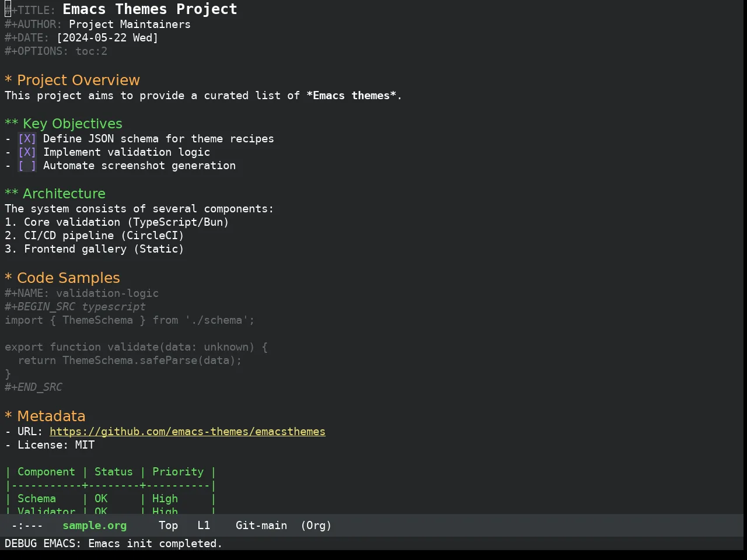Click the '#+END_SRC' line
The width and height of the screenshot is (747, 560).
(33, 387)
